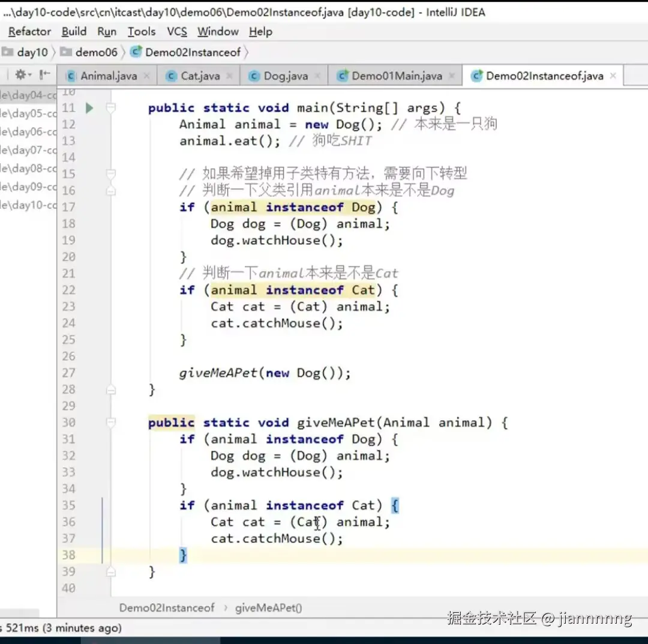This screenshot has width=648, height=644.
Task: Click Demo02Instanceof in bottom breadcrumb bar
Action: pos(167,607)
